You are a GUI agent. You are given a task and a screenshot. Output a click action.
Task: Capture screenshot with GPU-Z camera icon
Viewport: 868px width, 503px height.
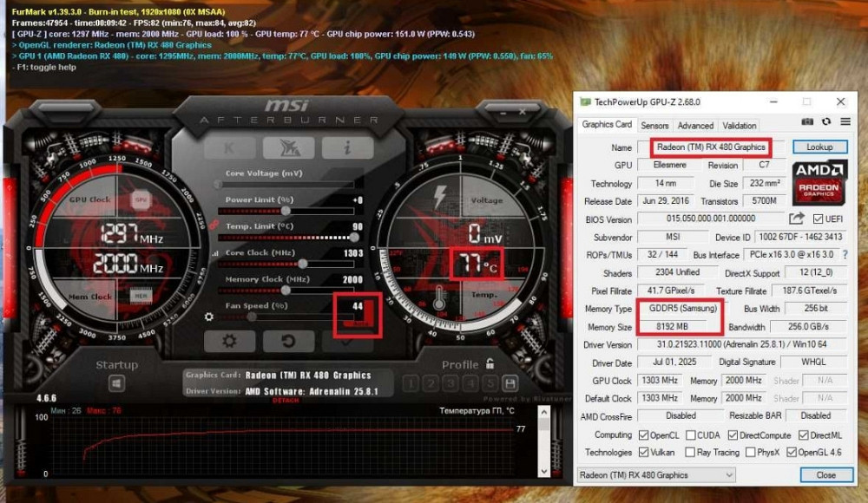(x=808, y=121)
